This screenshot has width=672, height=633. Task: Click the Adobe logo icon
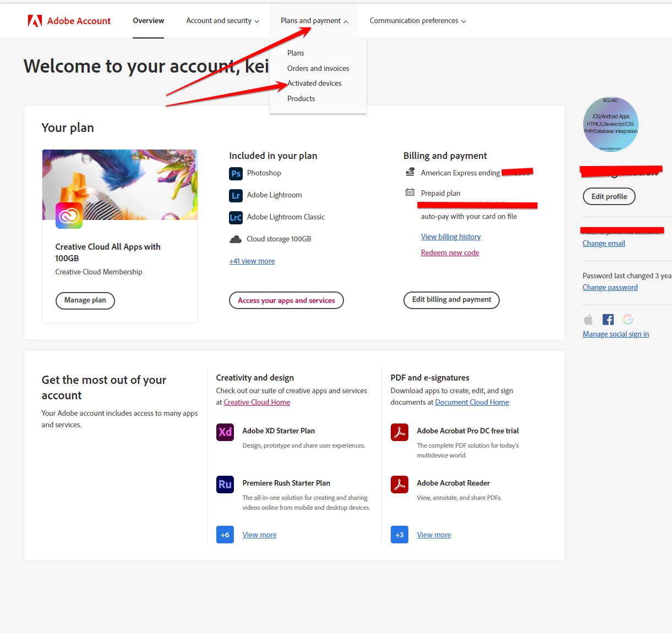[x=35, y=21]
